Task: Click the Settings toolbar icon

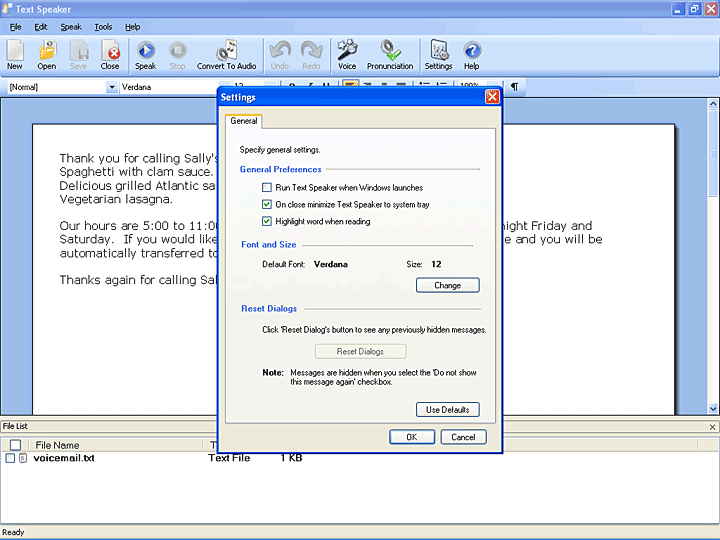Action: [439, 55]
